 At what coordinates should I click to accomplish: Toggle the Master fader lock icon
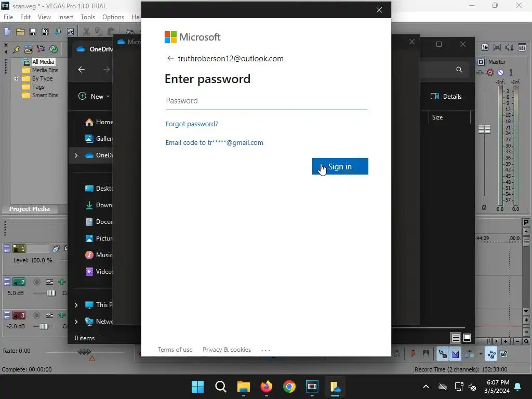[484, 207]
